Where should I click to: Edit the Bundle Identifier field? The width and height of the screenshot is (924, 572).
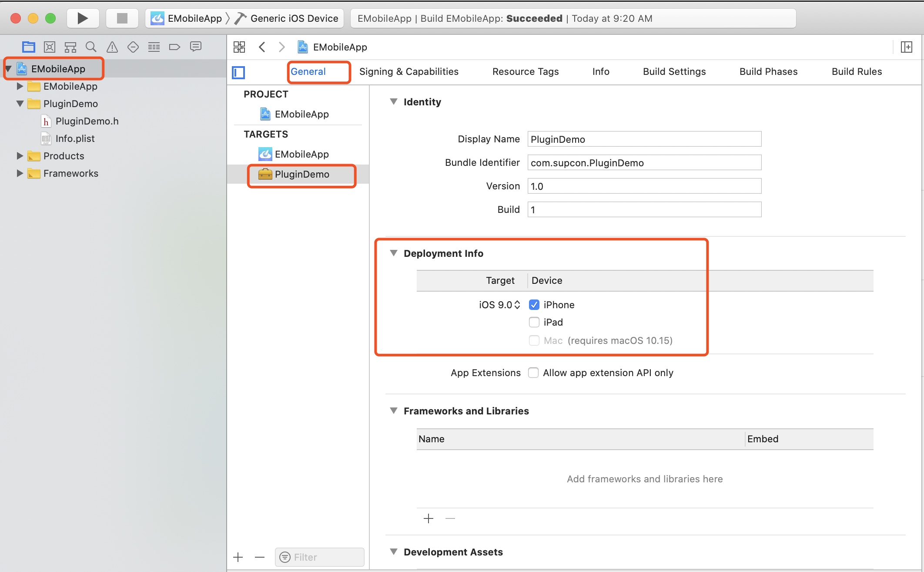click(644, 163)
